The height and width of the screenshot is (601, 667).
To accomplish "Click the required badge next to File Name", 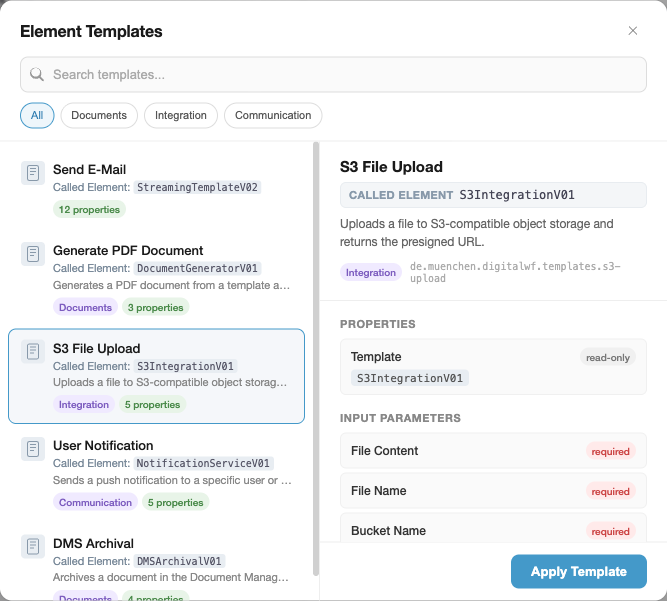I will click(610, 491).
